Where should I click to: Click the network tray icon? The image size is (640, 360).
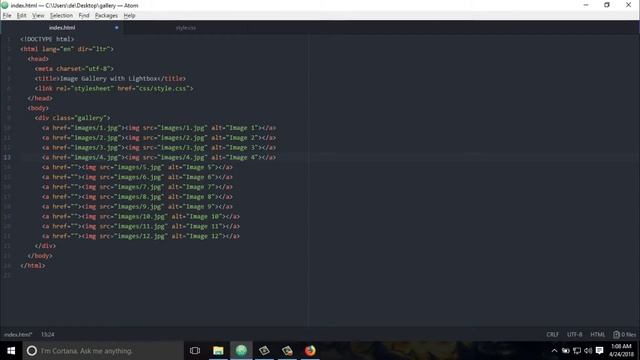pos(577,351)
